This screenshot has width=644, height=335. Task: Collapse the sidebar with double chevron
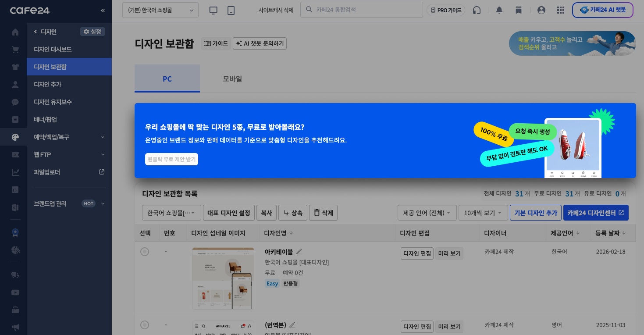[x=103, y=10]
